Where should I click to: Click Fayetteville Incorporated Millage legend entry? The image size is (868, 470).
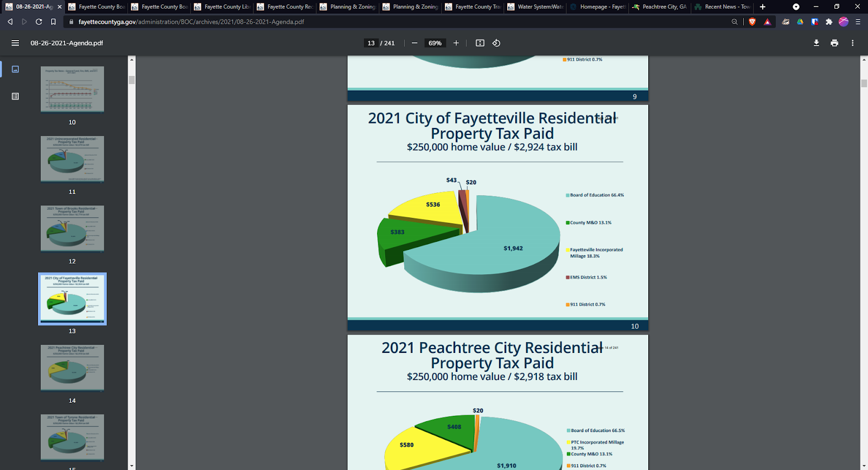595,253
